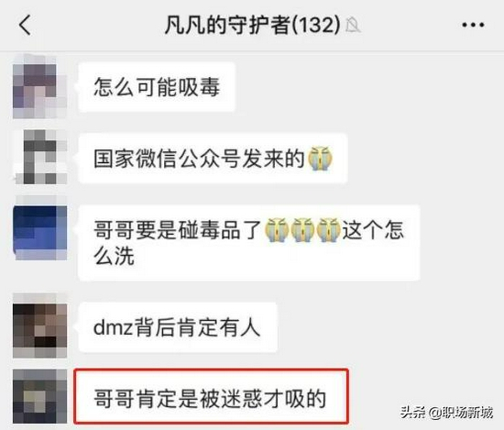Tap the dark gray avatar of last sender
The width and height of the screenshot is (504, 430).
tap(39, 396)
